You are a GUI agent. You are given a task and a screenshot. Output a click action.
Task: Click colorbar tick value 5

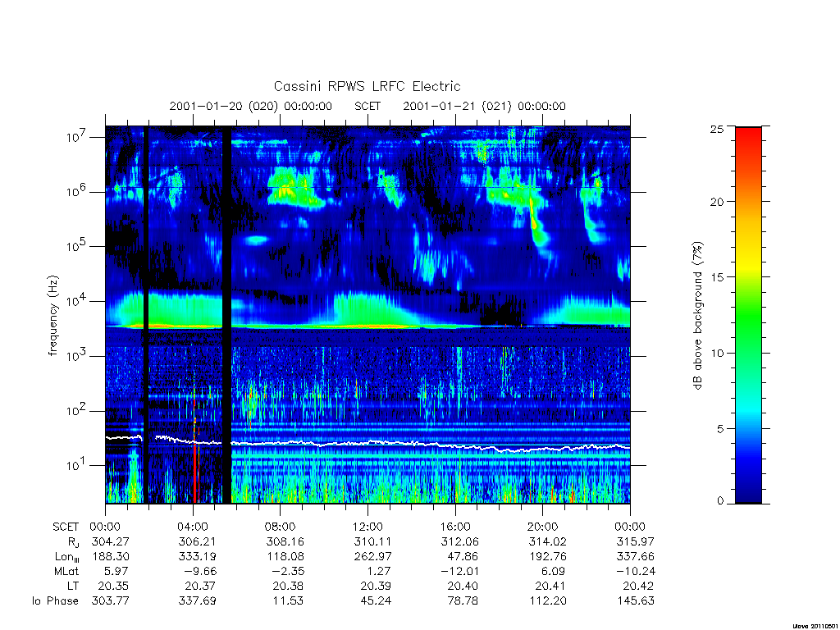coord(720,428)
